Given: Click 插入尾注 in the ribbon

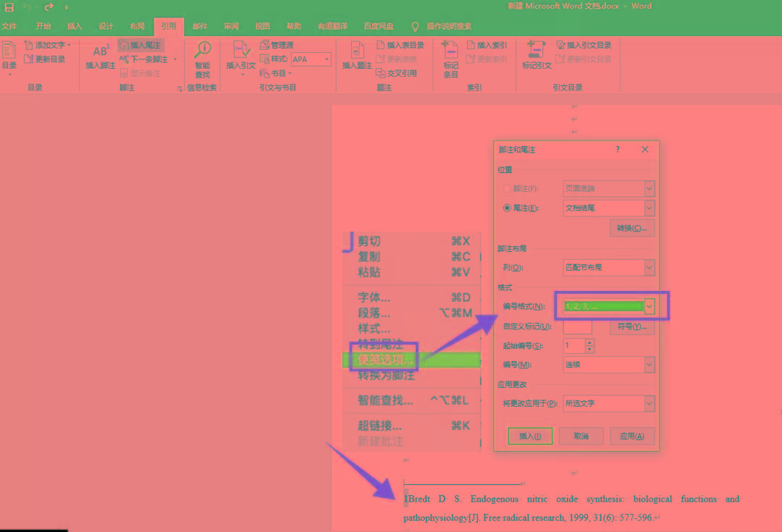Looking at the screenshot, I should [140, 45].
